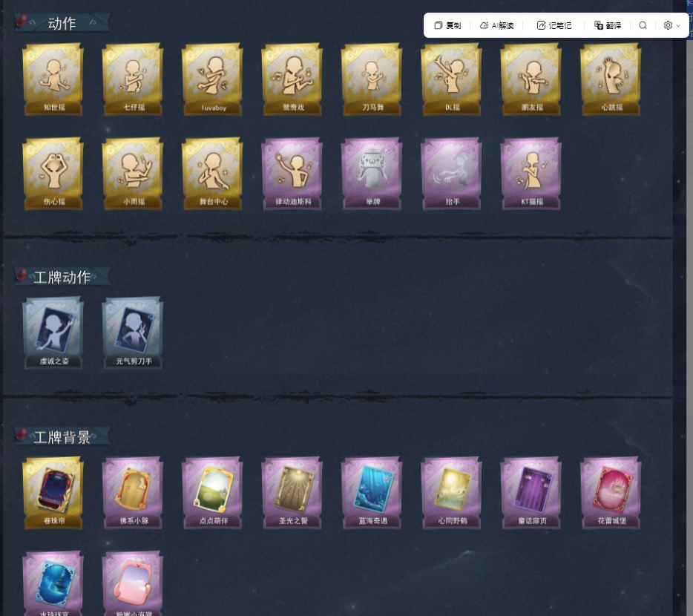
Task: Choose the 蓝海奇遇 badge background
Action: [372, 493]
